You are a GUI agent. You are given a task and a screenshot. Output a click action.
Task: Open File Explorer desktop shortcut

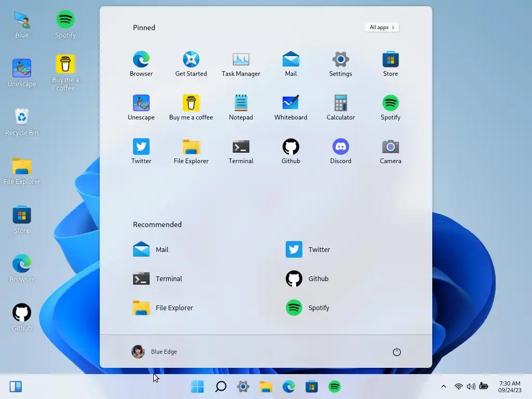tap(22, 170)
